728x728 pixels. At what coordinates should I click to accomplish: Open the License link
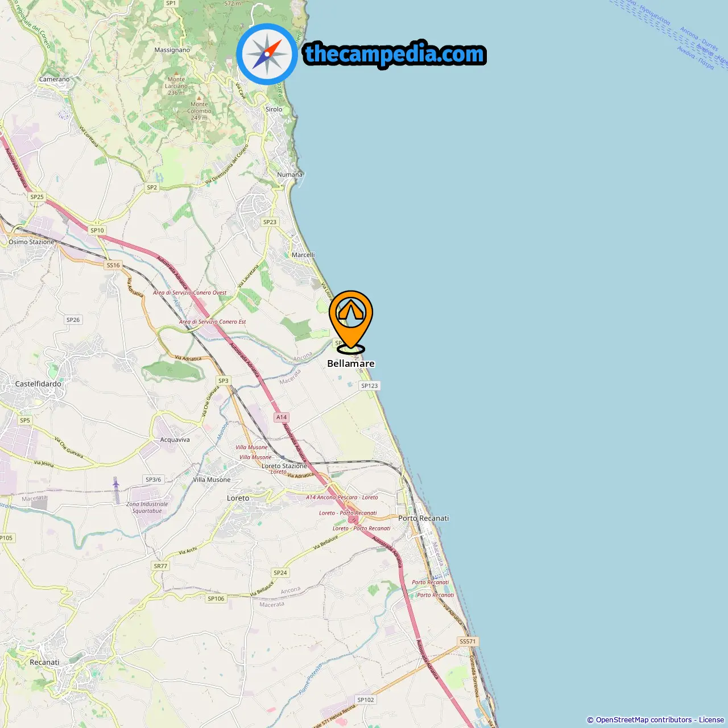[711, 719]
